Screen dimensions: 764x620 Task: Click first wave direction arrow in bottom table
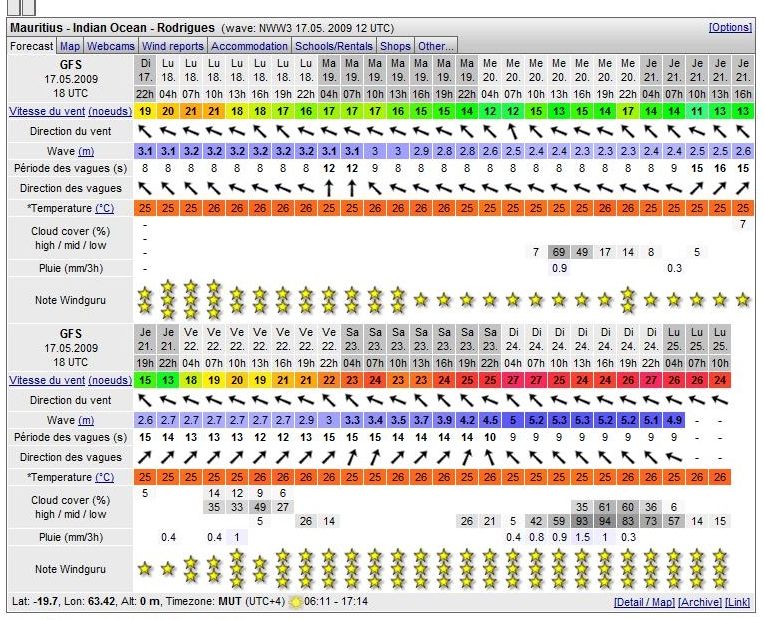coord(145,457)
